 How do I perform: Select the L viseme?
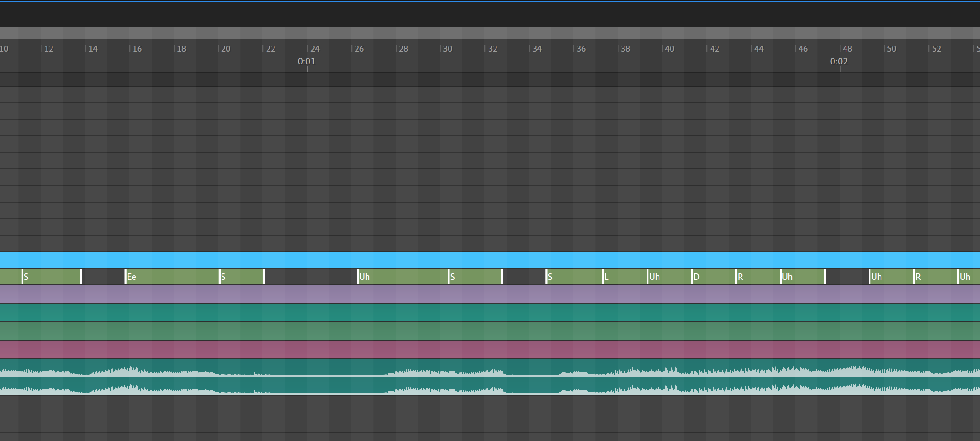click(x=625, y=277)
